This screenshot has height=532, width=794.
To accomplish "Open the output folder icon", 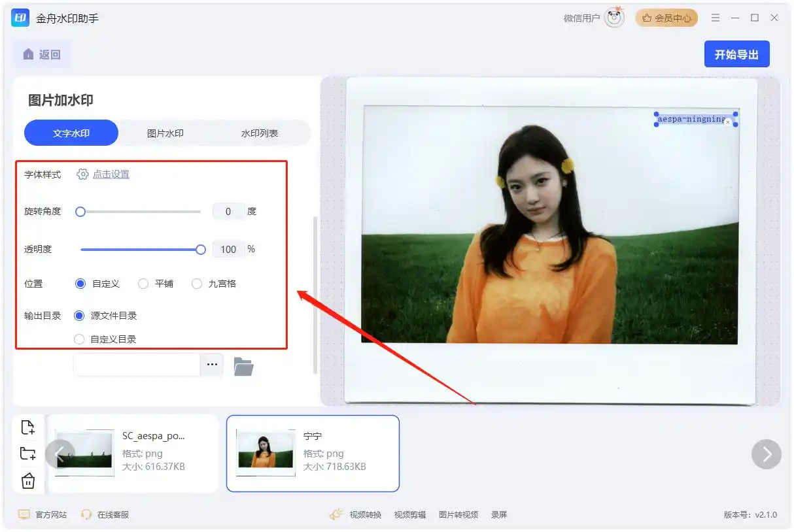I will [x=243, y=367].
